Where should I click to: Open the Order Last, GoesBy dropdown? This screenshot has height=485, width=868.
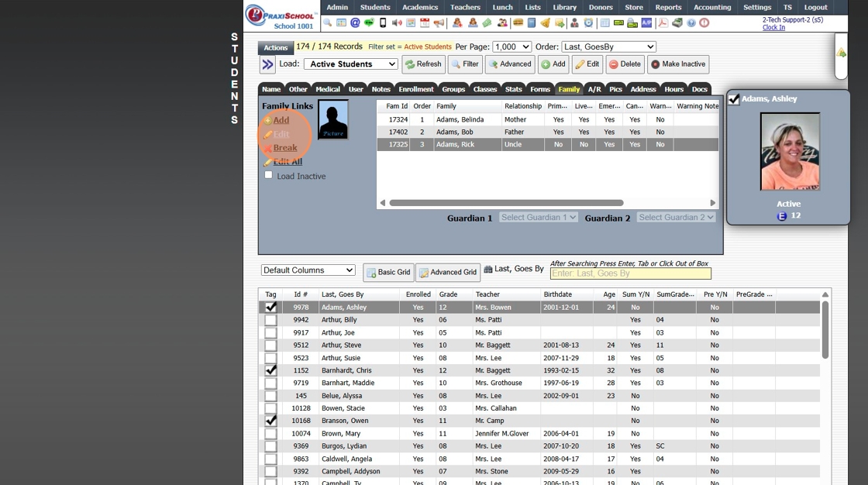point(609,47)
